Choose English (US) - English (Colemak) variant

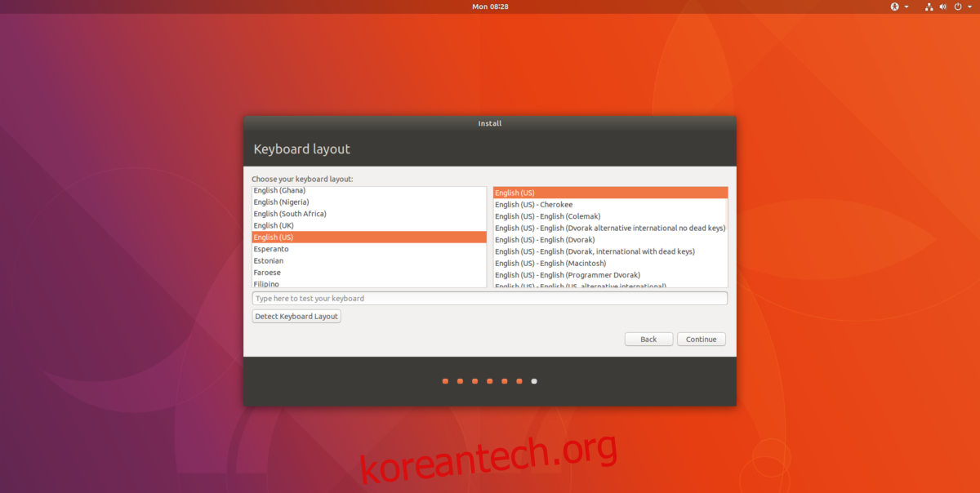[547, 216]
